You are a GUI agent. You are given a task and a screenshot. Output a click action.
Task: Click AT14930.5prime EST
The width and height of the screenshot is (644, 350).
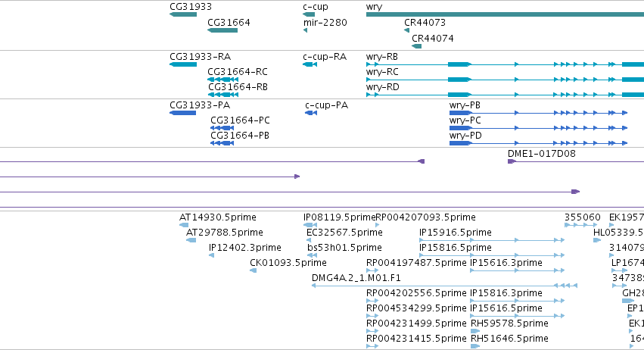tap(184, 225)
